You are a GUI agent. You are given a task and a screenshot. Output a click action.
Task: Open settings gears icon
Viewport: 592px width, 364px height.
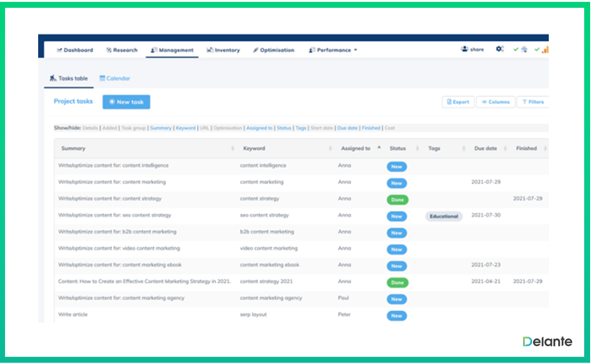coord(500,49)
